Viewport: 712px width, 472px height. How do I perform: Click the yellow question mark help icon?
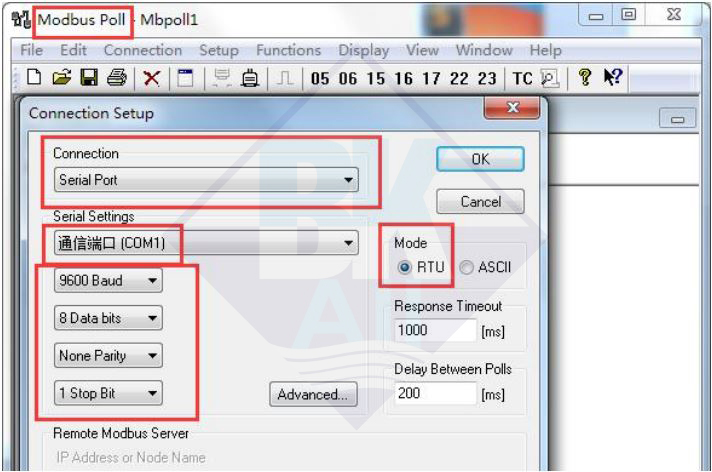(x=585, y=78)
